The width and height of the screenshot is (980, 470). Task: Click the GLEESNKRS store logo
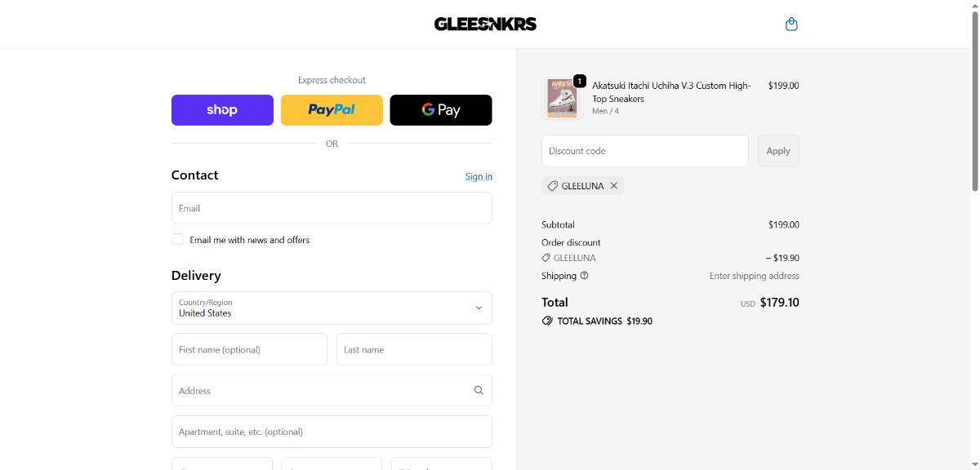(x=485, y=24)
